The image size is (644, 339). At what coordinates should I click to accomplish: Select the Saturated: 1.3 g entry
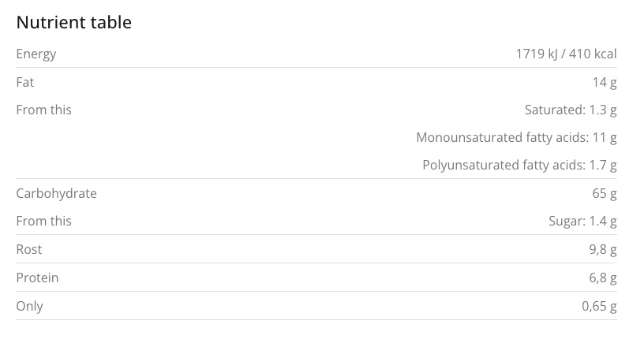pyautogui.click(x=571, y=110)
